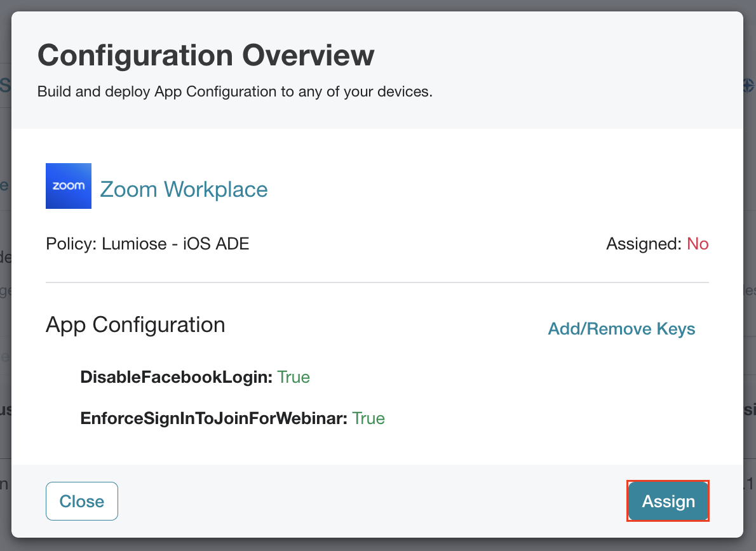The height and width of the screenshot is (551, 756).
Task: Select the EnforceSignInToJoinForWebinar key label
Action: click(213, 418)
